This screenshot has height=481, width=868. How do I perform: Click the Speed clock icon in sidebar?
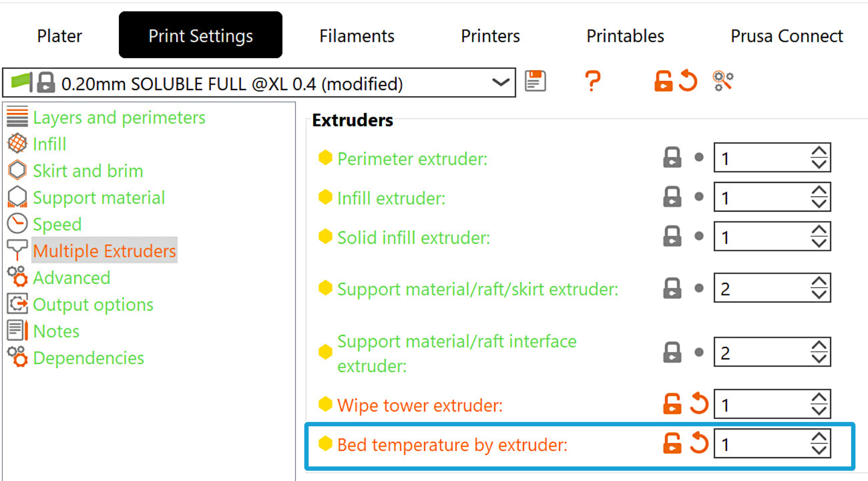click(17, 224)
